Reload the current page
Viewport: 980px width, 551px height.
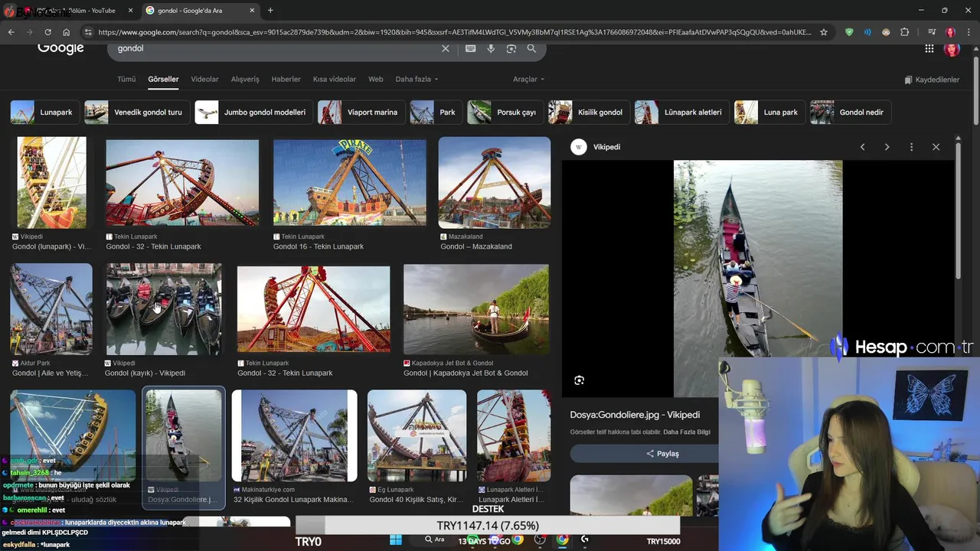pos(47,32)
